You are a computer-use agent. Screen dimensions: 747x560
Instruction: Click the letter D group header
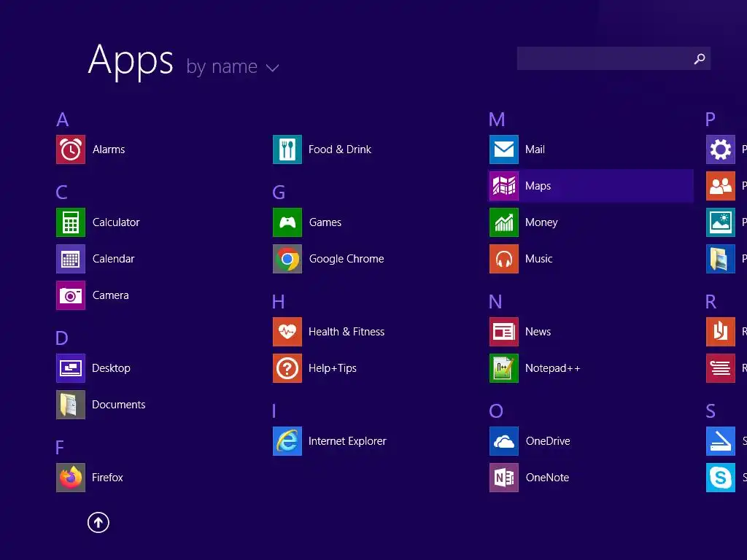[x=62, y=338]
